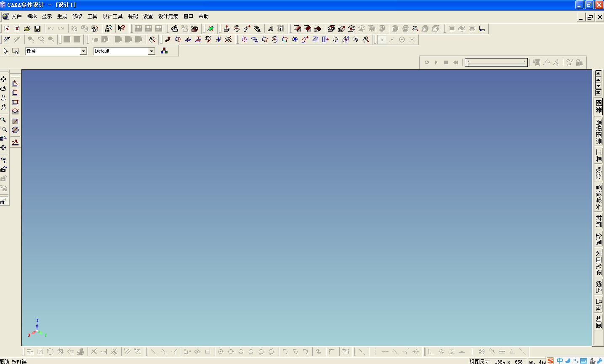Select the linear smart dimension tool

coord(15,83)
